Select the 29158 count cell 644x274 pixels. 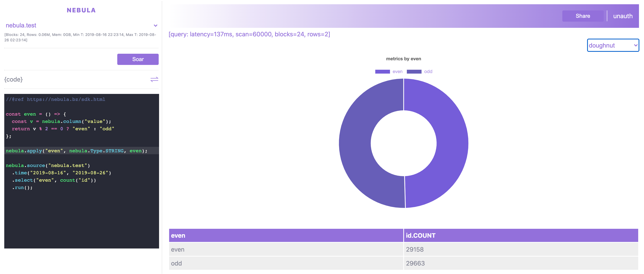click(414, 249)
